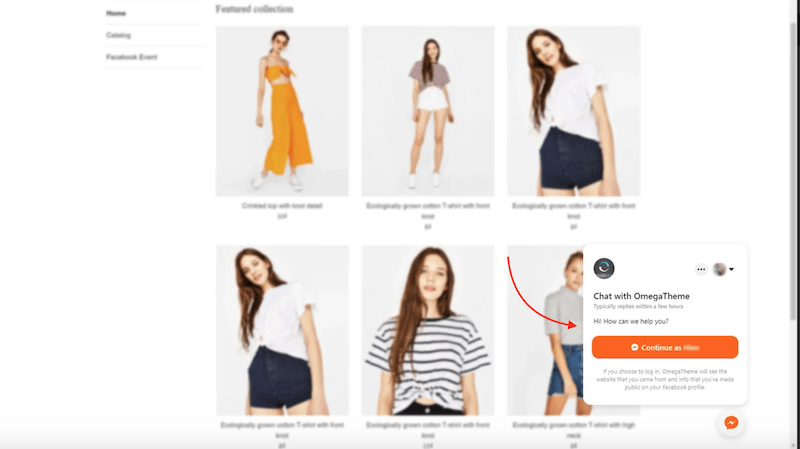Click the Continue as button
The height and width of the screenshot is (449, 800).
coord(665,347)
